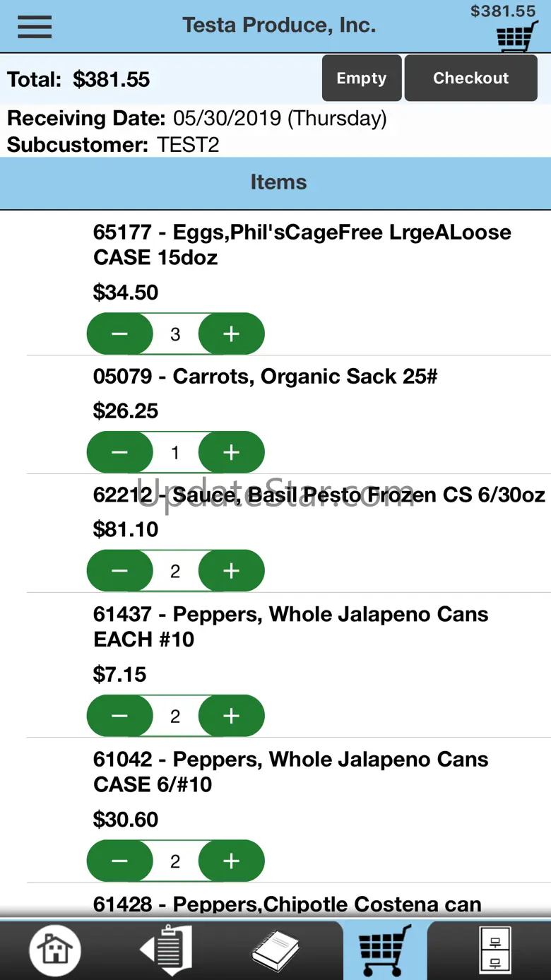Increase quantity of Eggs Phil's CageFree

click(x=232, y=334)
